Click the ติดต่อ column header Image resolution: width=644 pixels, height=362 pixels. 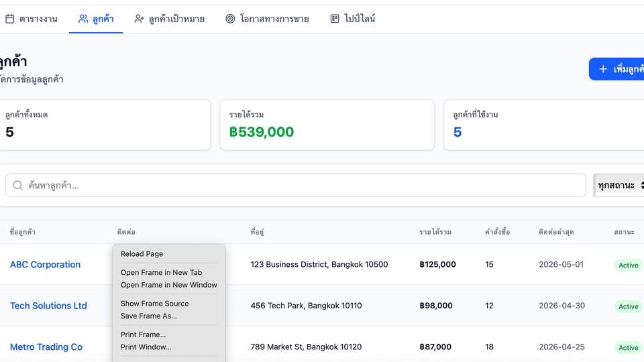[126, 232]
